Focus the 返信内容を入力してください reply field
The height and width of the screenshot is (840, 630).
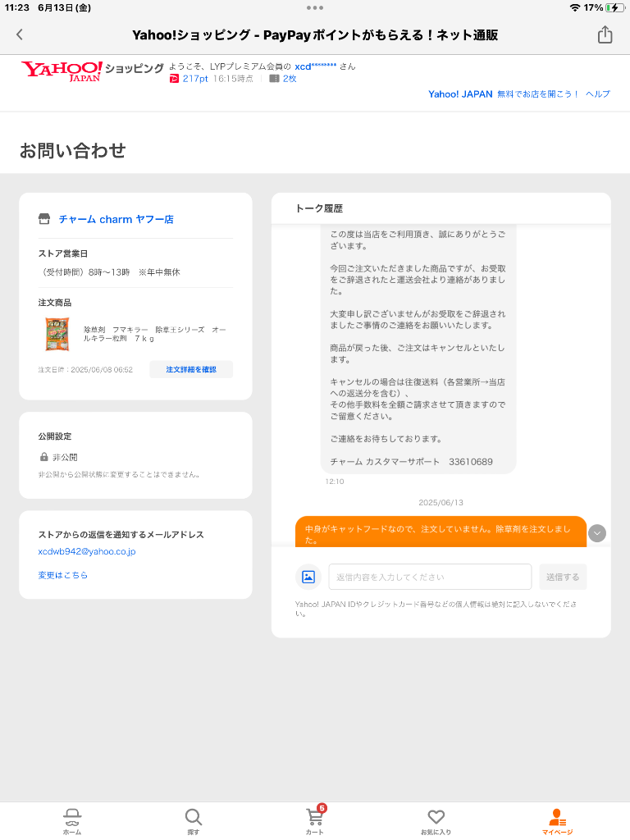tap(430, 577)
